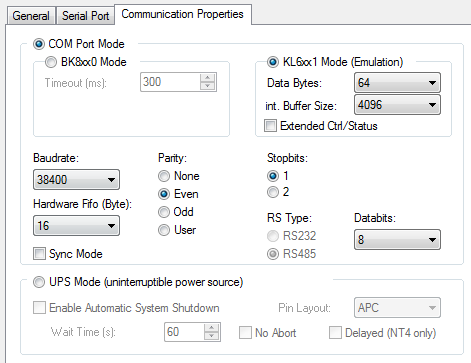Increase Wait Time with up arrow
This screenshot has height=363, width=471.
212,328
